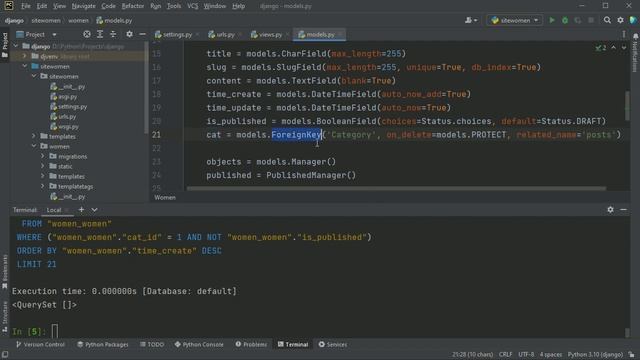Click the In [5] terminal prompt input

(x=55, y=331)
